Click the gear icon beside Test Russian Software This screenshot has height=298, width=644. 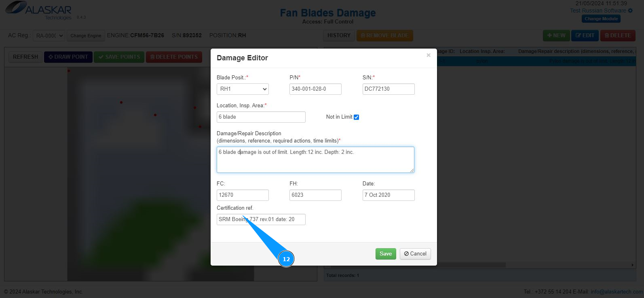(x=630, y=11)
